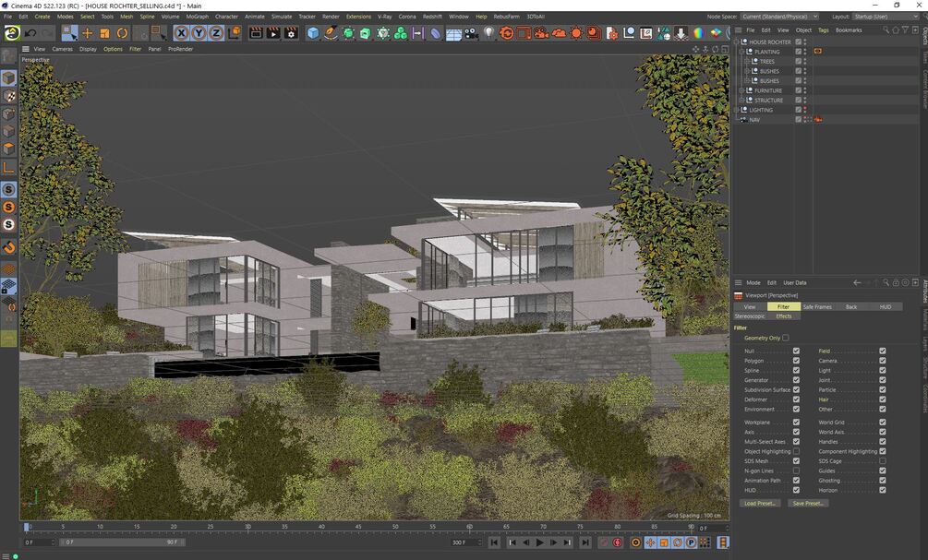Toggle the Polygon filter checkbox
Viewport: 928px width, 560px height.
[x=796, y=361]
